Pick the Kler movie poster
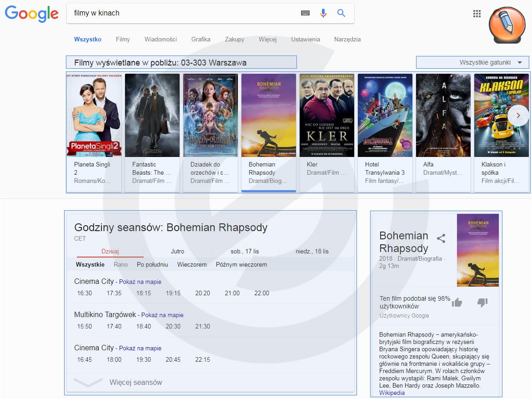Image resolution: width=532 pixels, height=399 pixels. (x=327, y=116)
